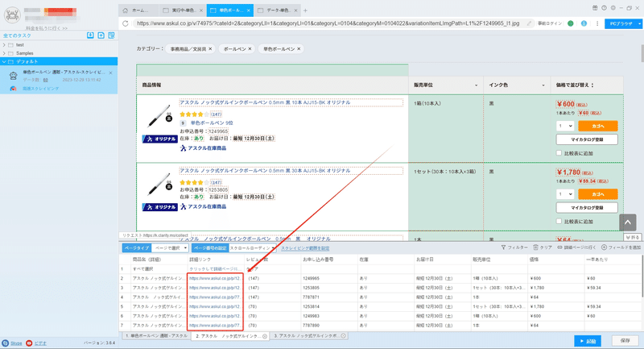Open the インク色 column dropdown
The height and width of the screenshot is (349, 644).
pos(543,85)
